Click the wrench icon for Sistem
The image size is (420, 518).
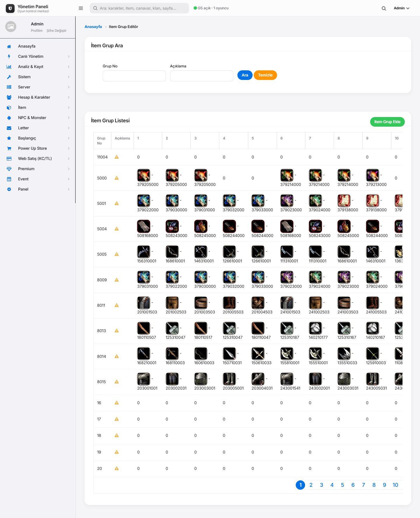point(9,77)
